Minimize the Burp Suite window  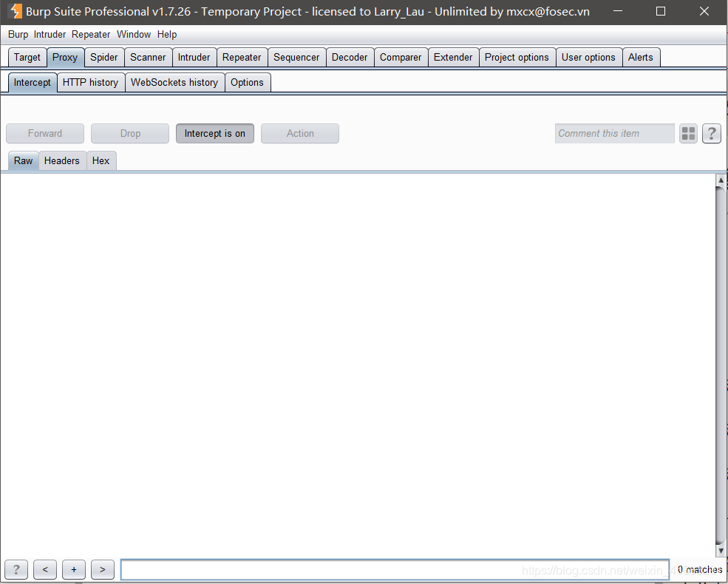tap(617, 11)
